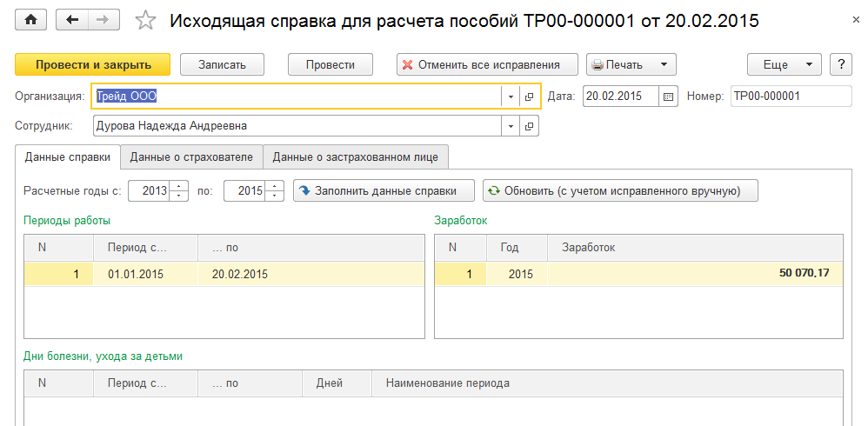Screen dimensions: 868x426
Task: Go back with the left arrow
Action: point(72,21)
